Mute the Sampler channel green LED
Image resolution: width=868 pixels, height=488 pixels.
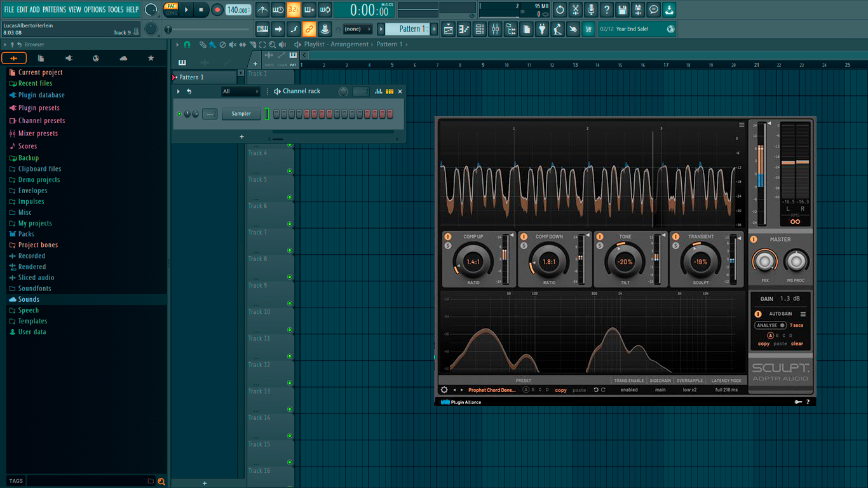tap(179, 114)
